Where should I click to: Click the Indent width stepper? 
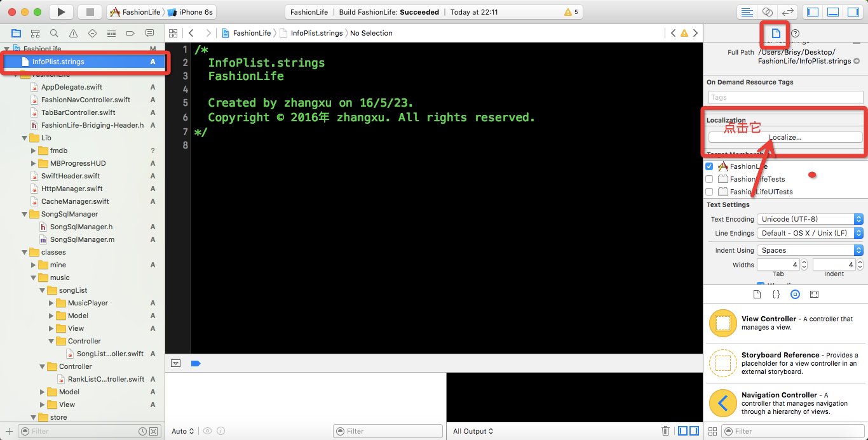click(860, 265)
